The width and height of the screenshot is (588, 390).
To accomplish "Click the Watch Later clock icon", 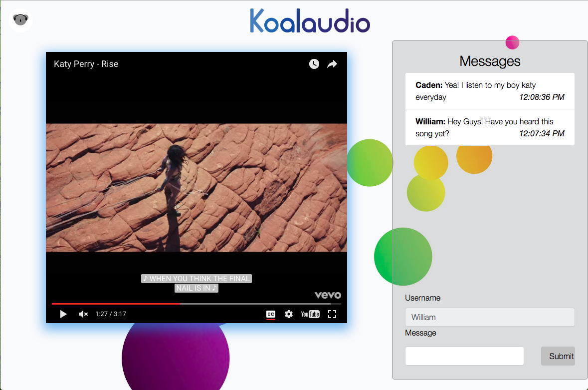I will point(314,64).
